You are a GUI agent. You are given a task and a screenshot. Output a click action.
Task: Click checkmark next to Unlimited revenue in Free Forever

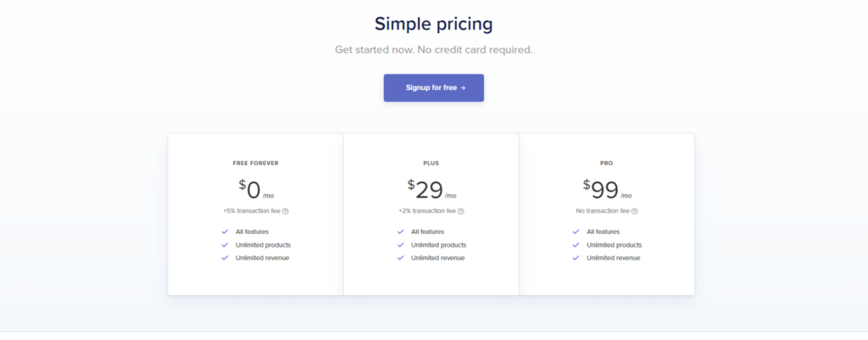coord(225,258)
